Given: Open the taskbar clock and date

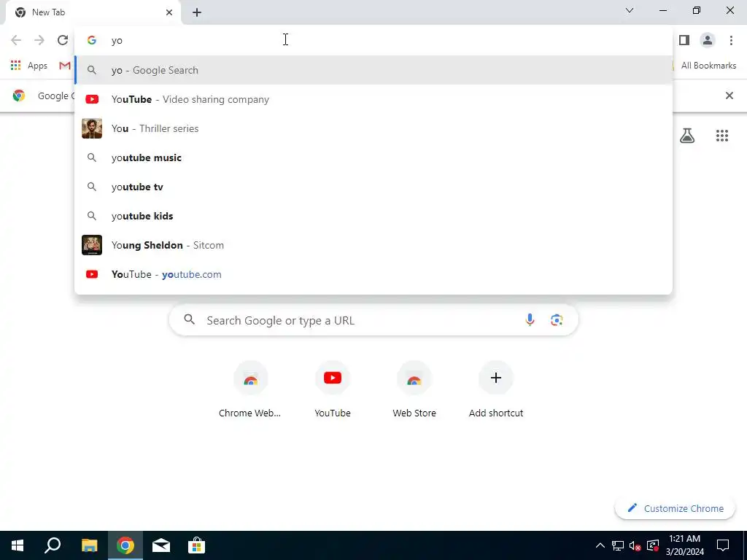Looking at the screenshot, I should click(x=684, y=545).
